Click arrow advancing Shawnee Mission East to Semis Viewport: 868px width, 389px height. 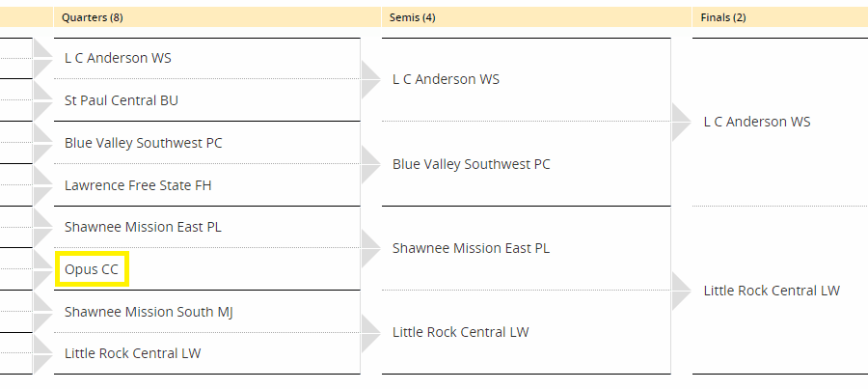coord(370,248)
